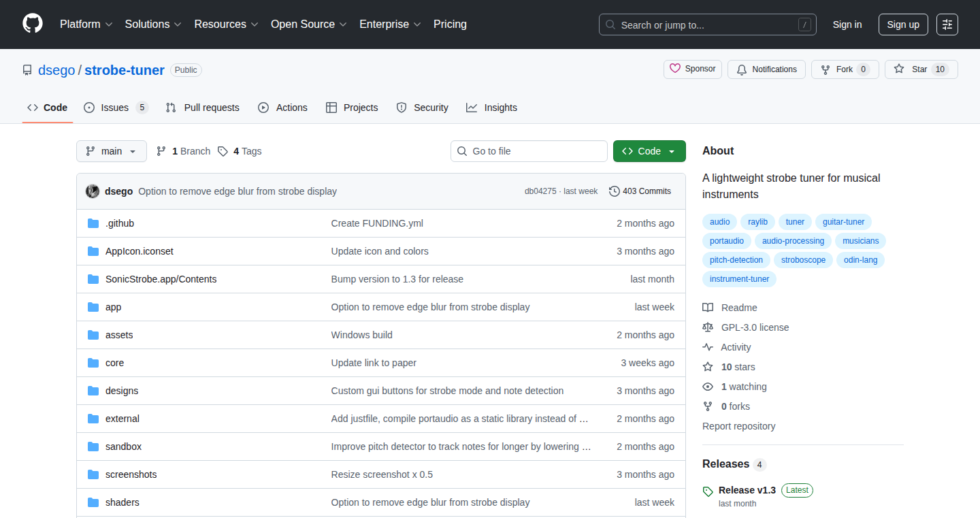Open 'Windows build' commit message

tap(362, 335)
